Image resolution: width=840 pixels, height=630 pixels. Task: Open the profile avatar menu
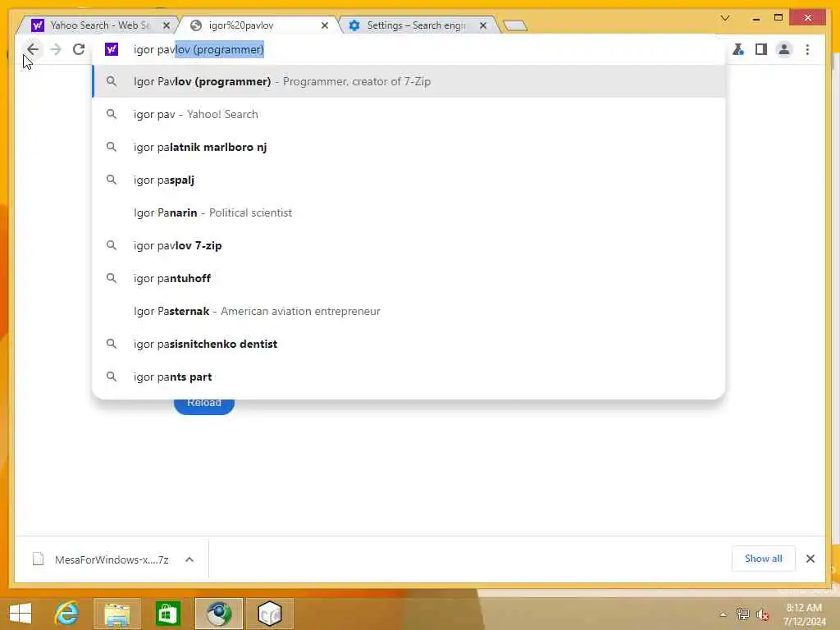(x=783, y=49)
